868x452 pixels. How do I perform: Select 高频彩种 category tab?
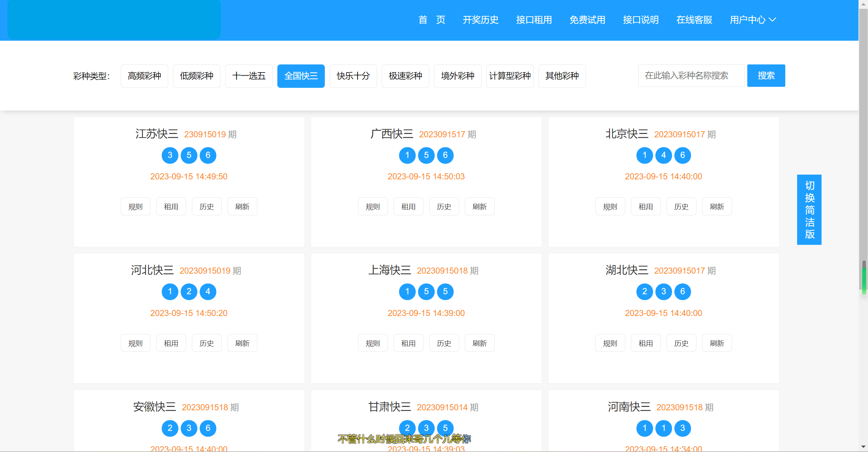(x=144, y=76)
